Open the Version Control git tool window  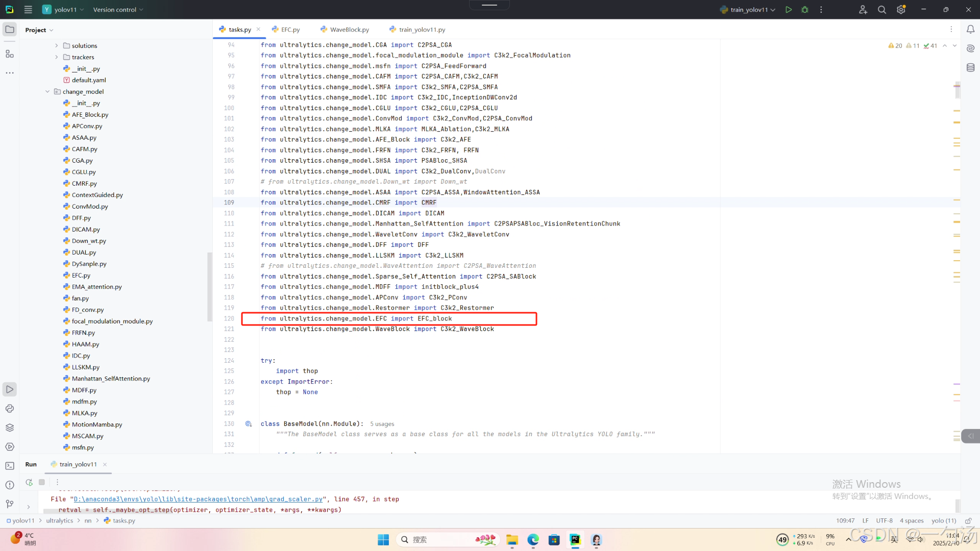click(10, 504)
